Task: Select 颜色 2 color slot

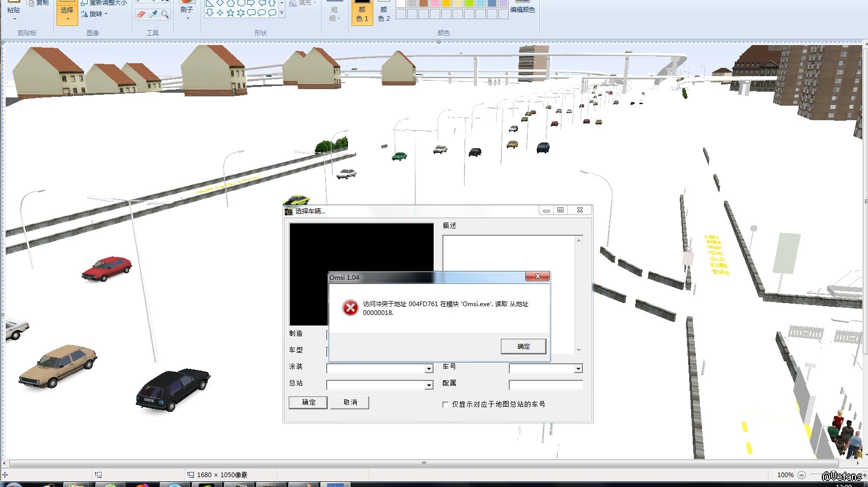Action: coord(384,12)
